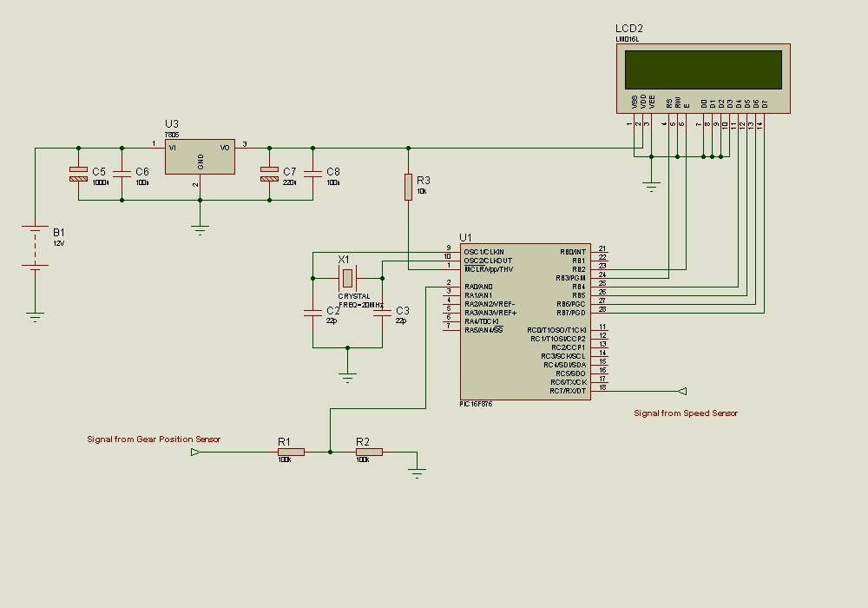Select the PIC16F876 microcontroller U1 body
This screenshot has height=608, width=868.
click(525, 321)
